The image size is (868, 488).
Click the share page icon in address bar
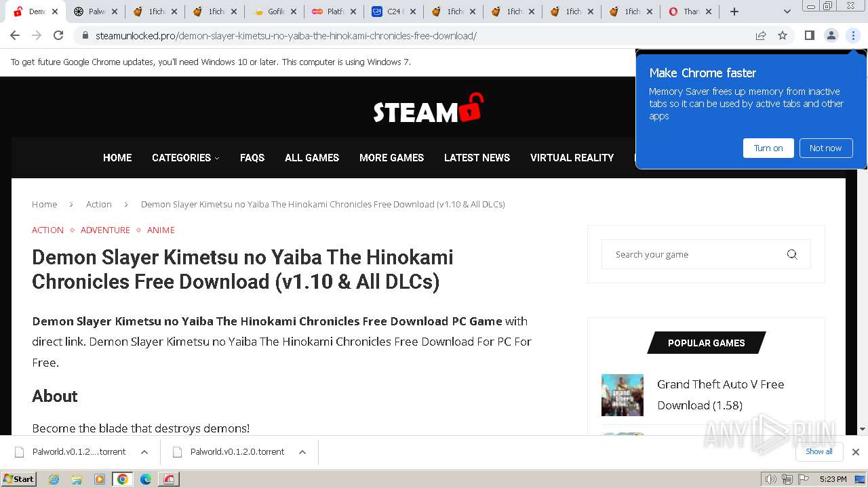click(x=761, y=35)
